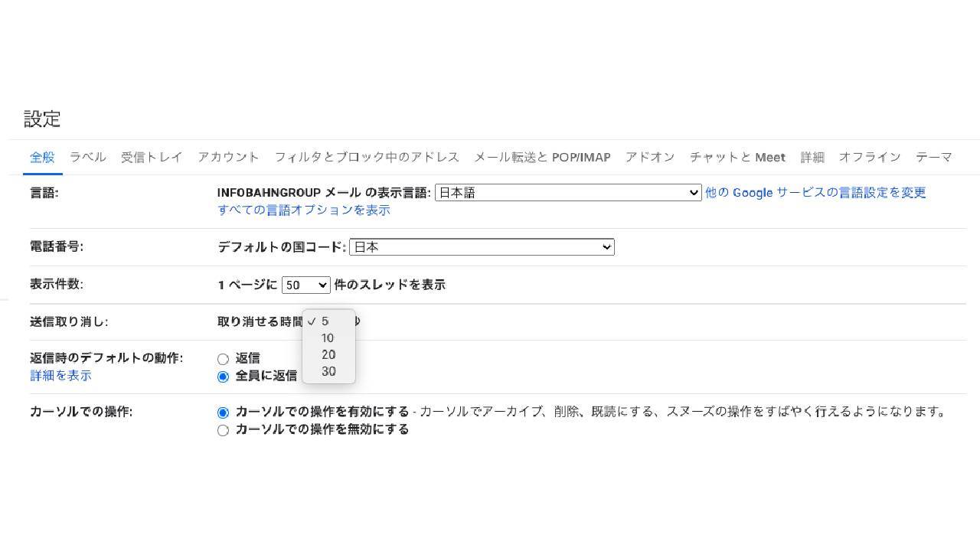This screenshot has width=980, height=551.
Task: Choose 5 seconds in undo-send list
Action: (328, 321)
